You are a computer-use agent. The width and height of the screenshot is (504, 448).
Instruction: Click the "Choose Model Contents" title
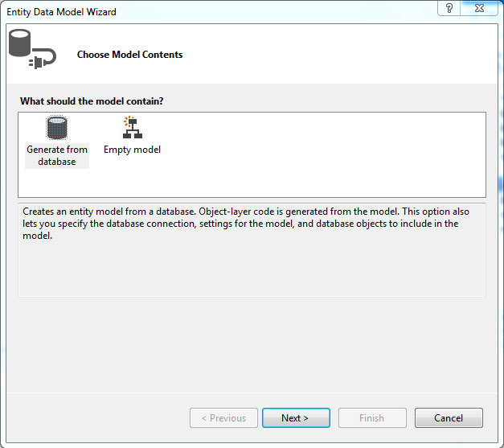coord(129,55)
